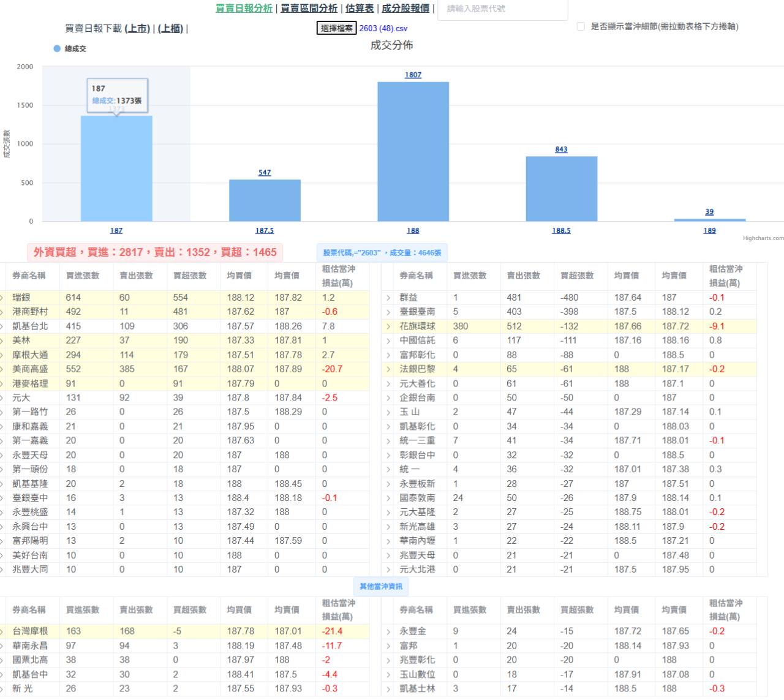Click the 547 data label
The image size is (784, 700).
tap(265, 173)
